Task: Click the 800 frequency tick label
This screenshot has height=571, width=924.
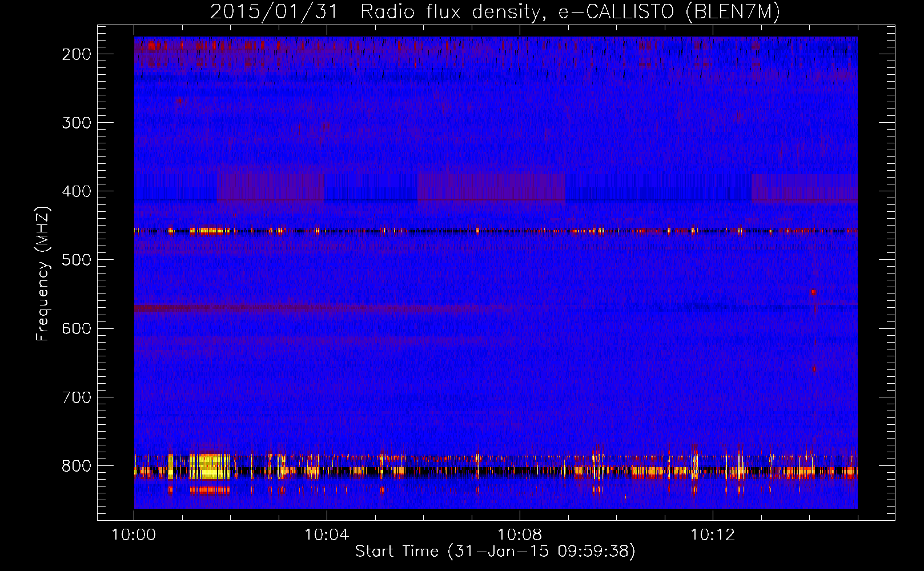Action: pos(77,466)
